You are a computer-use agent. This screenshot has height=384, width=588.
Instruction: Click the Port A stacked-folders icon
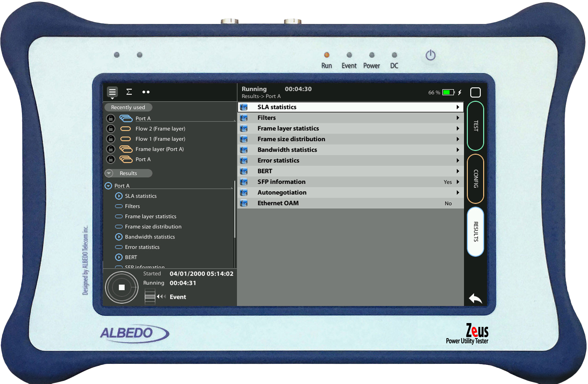[x=126, y=118]
